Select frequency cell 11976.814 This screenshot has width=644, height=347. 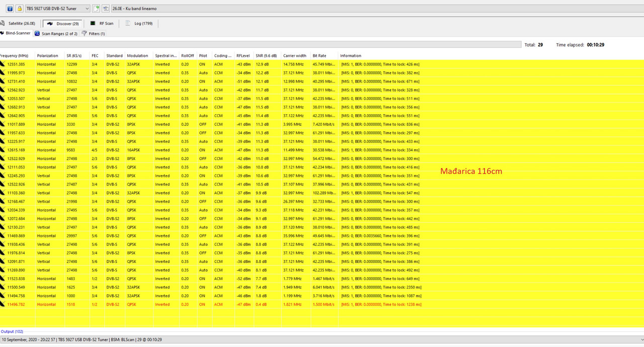(16, 253)
